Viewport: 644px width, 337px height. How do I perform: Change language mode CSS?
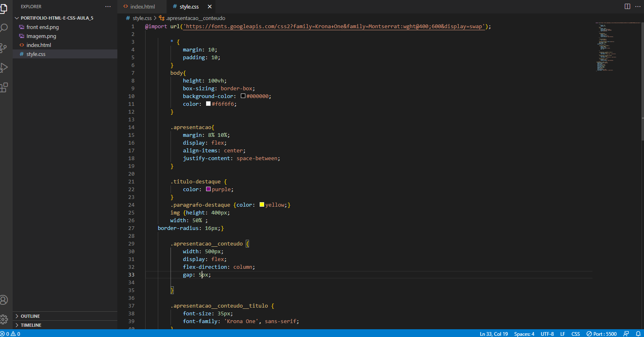576,334
